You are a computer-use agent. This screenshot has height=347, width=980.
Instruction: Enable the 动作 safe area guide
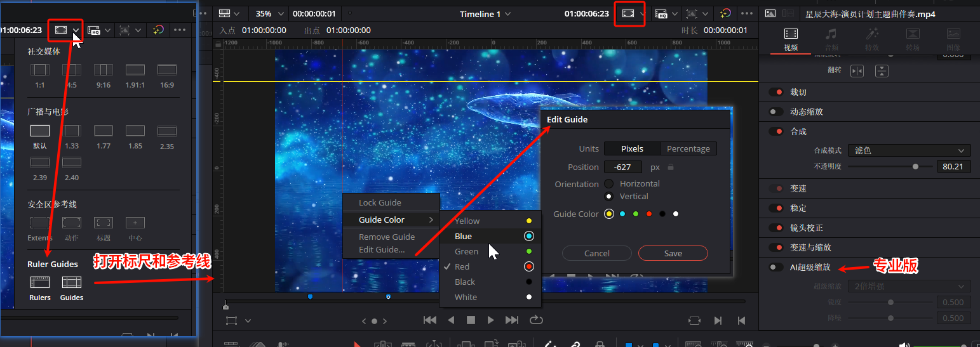[x=72, y=223]
